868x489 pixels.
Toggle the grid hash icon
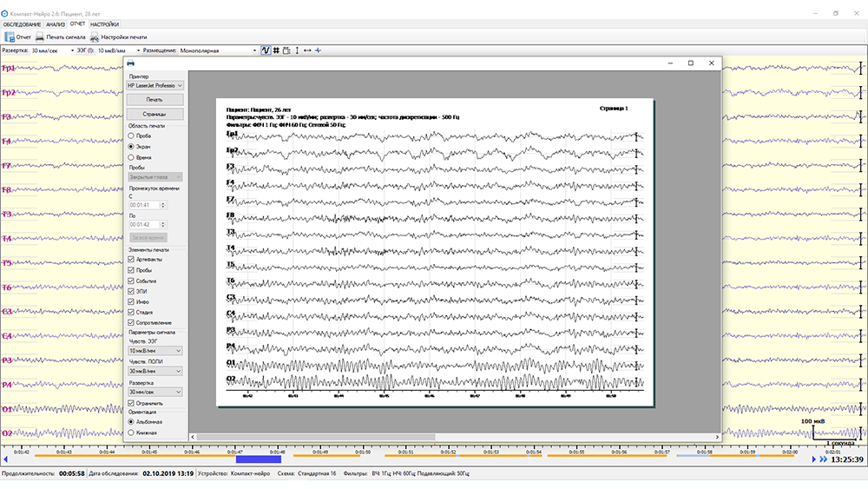(x=276, y=50)
